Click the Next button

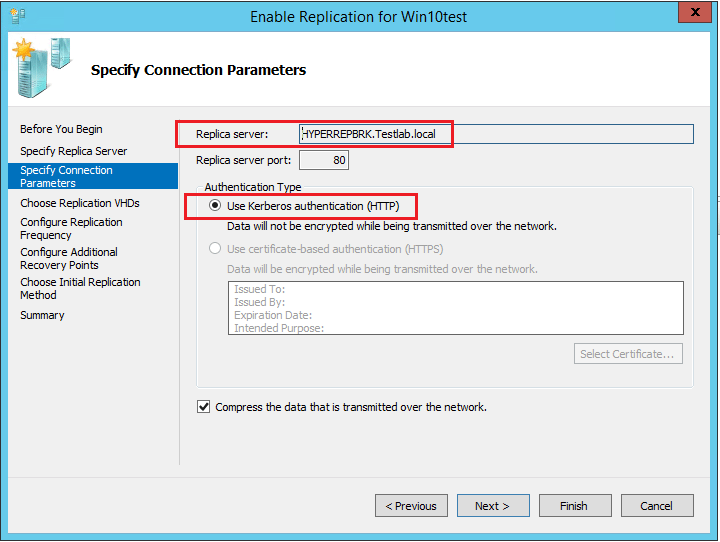click(493, 506)
